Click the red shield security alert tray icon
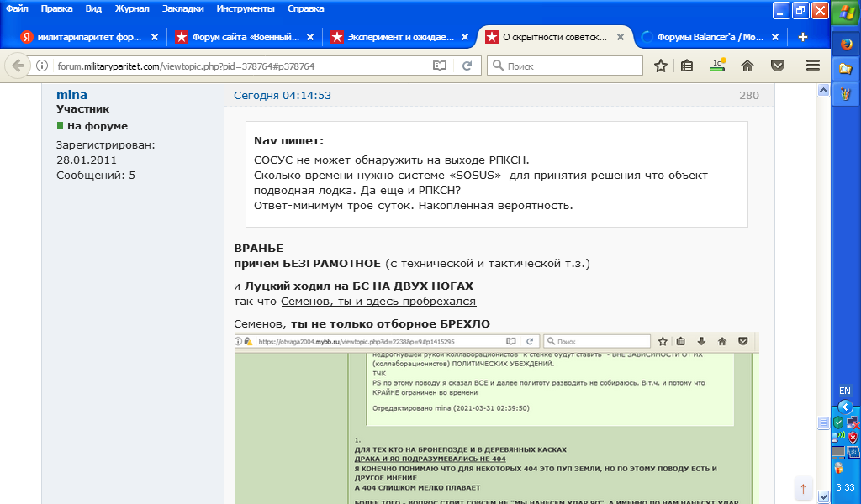This screenshot has height=504, width=861. coord(853,437)
